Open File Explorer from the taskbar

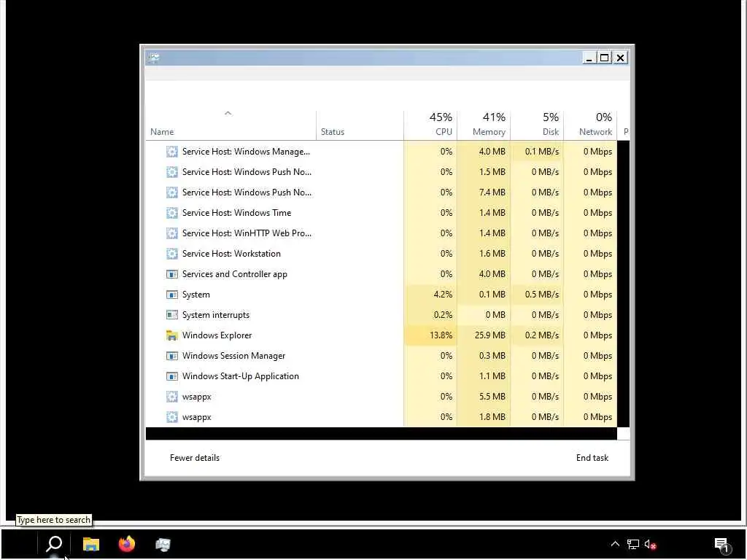(x=91, y=544)
